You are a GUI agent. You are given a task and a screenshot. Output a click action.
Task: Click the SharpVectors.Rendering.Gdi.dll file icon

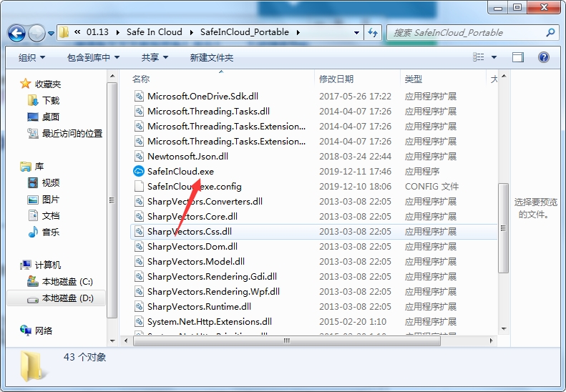[x=139, y=277]
